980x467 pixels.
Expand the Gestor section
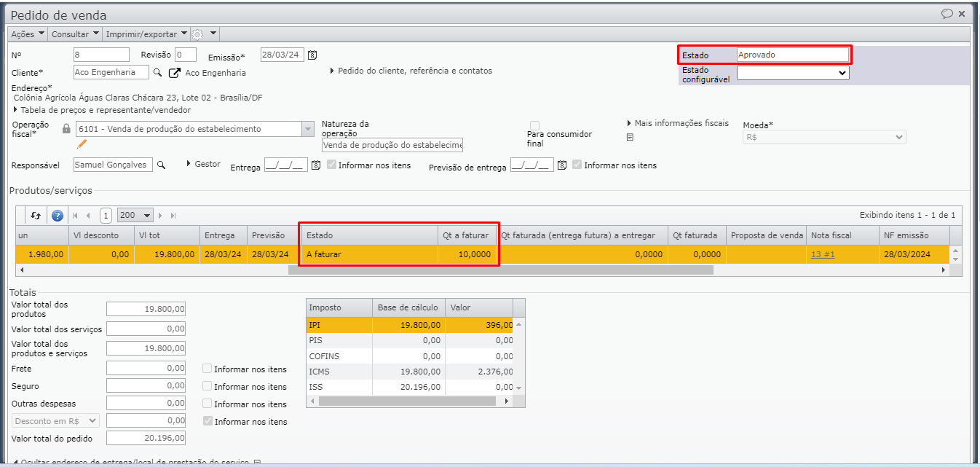click(x=203, y=164)
